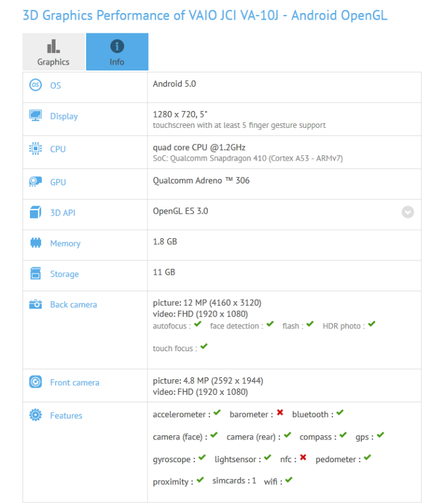
Task: Click the quad core CPU @1.2GHz text
Action: click(199, 148)
